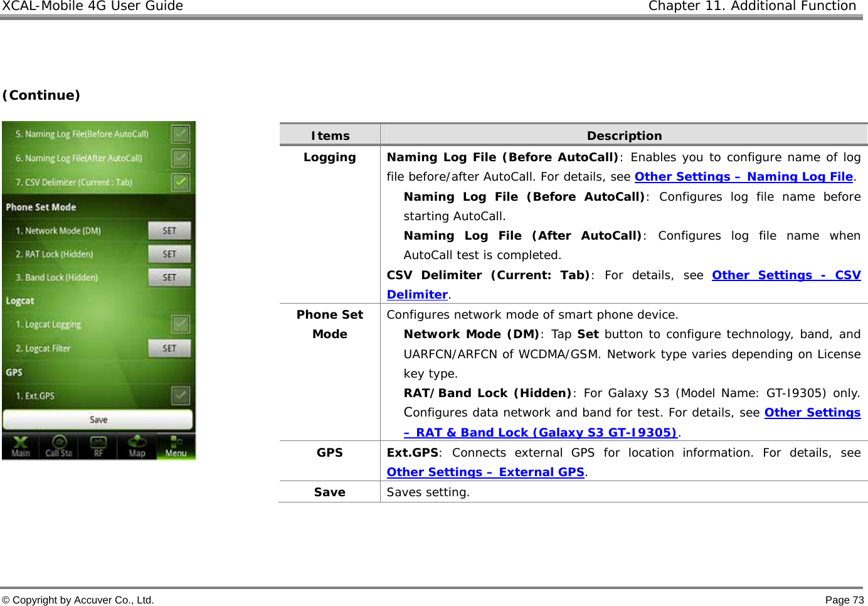Click SET next to Network Mode (DM)
The width and height of the screenshot is (868, 606).
tap(169, 230)
